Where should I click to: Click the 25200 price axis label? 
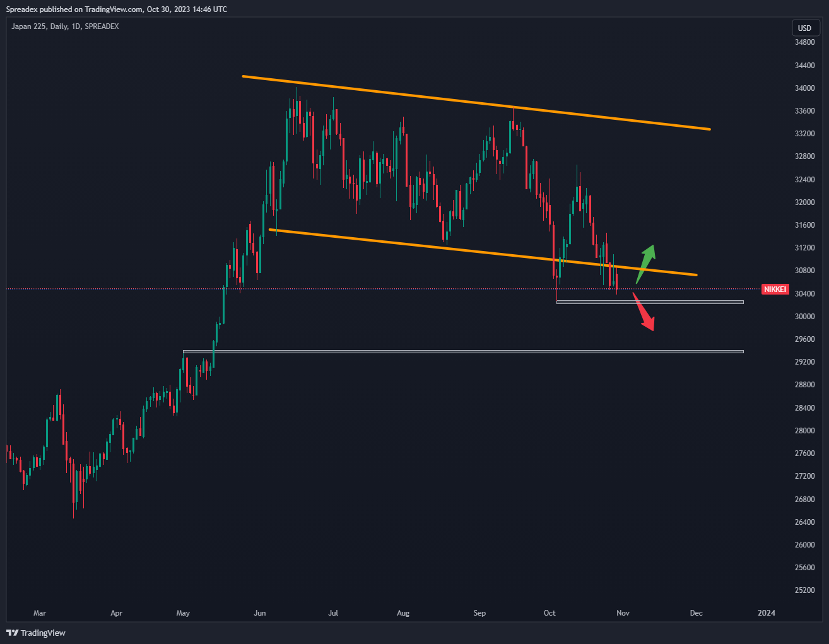[805, 590]
